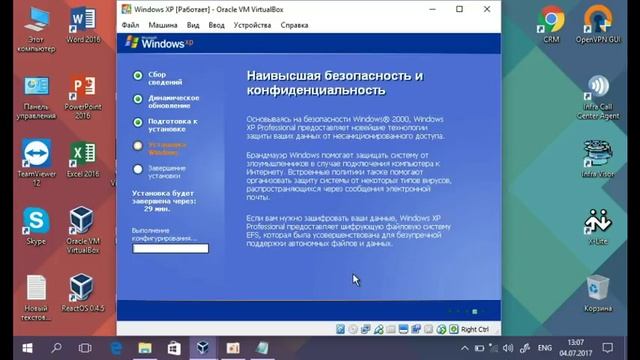
Task: Select the Infra Call Center Agent shortcut
Action: point(598,97)
